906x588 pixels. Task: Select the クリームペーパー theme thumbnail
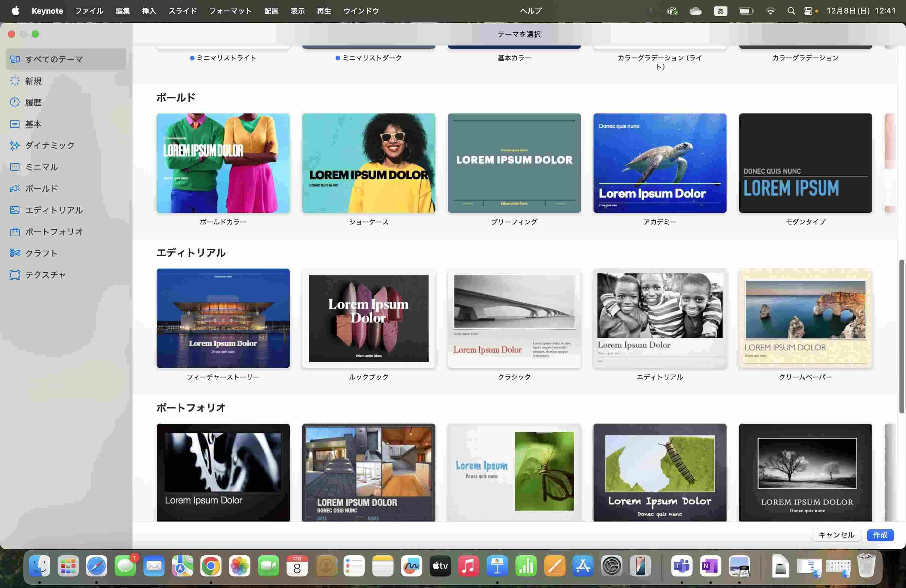tap(806, 318)
